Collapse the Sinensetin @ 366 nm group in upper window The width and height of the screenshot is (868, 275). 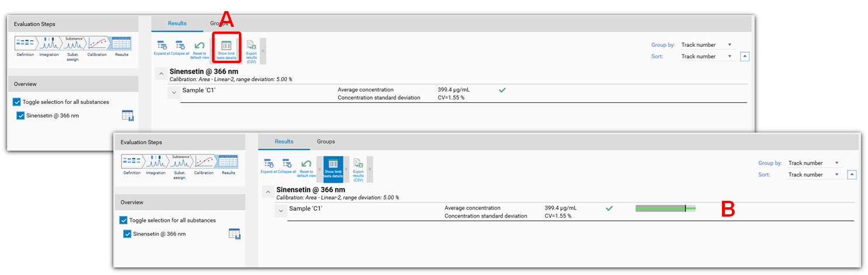tap(161, 74)
